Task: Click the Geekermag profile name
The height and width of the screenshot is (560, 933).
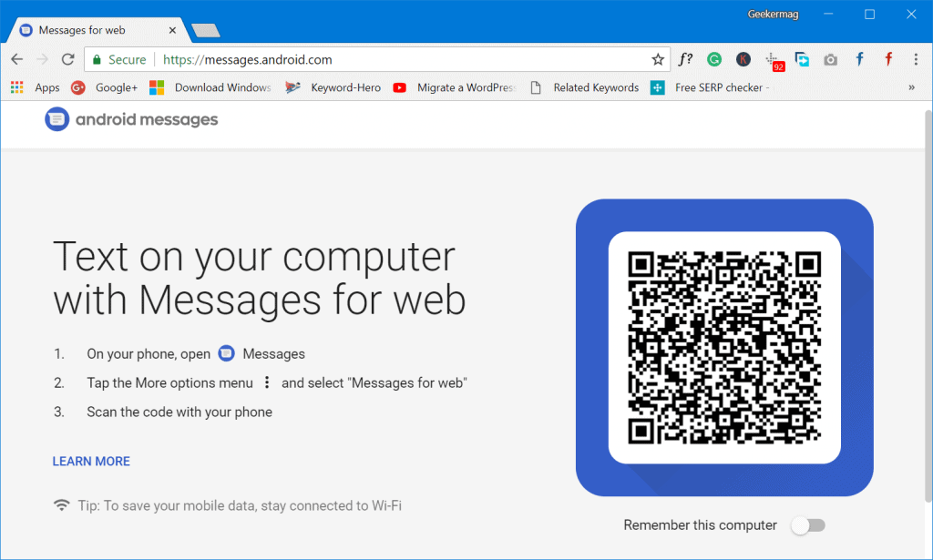Action: [x=773, y=15]
